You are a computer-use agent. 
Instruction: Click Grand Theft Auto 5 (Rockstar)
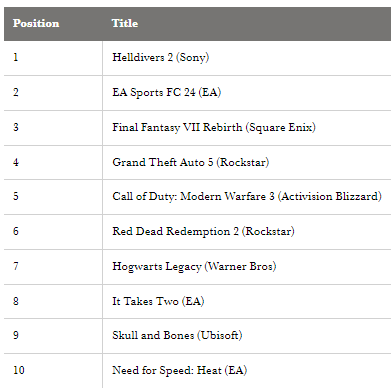tap(191, 162)
